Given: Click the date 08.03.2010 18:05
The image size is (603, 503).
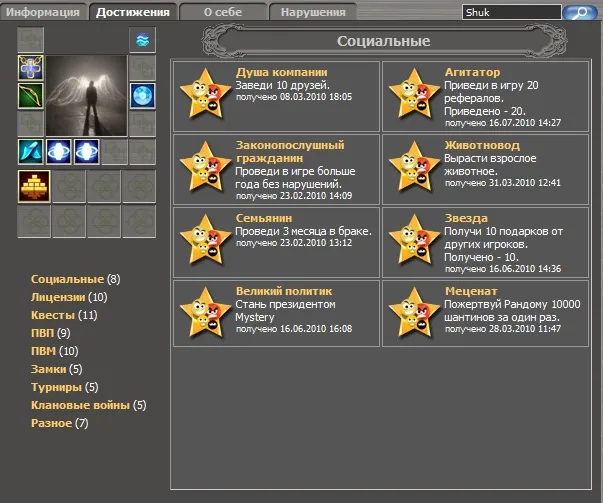Looking at the screenshot, I should pos(316,97).
